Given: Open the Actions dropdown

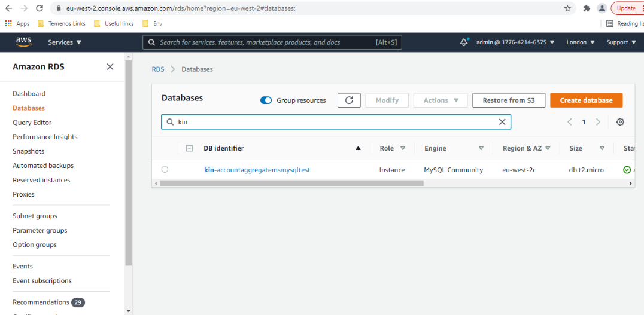Looking at the screenshot, I should pyautogui.click(x=441, y=100).
